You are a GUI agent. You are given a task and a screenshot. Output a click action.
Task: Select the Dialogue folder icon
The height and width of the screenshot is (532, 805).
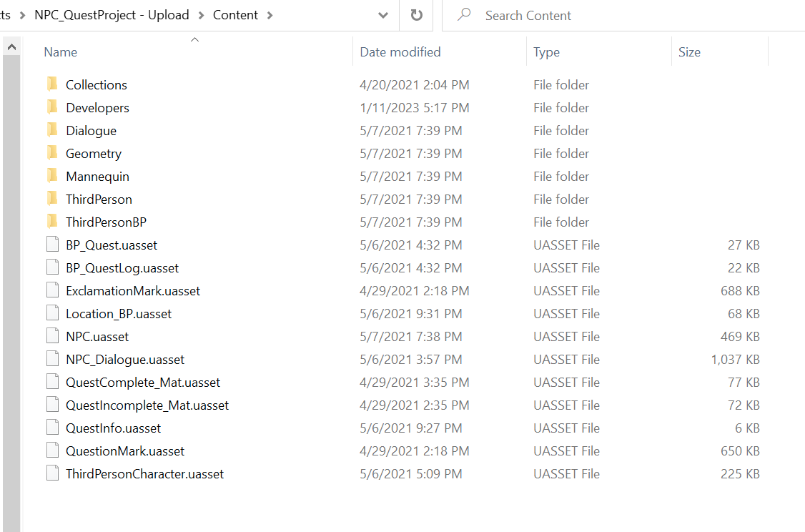point(51,130)
